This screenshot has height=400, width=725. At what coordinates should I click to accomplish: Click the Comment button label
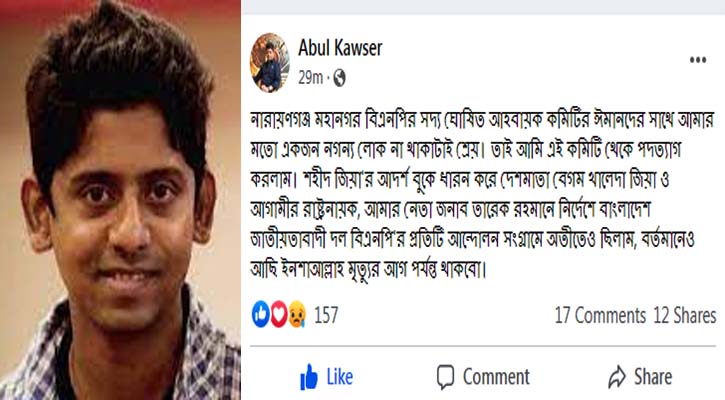click(x=496, y=377)
